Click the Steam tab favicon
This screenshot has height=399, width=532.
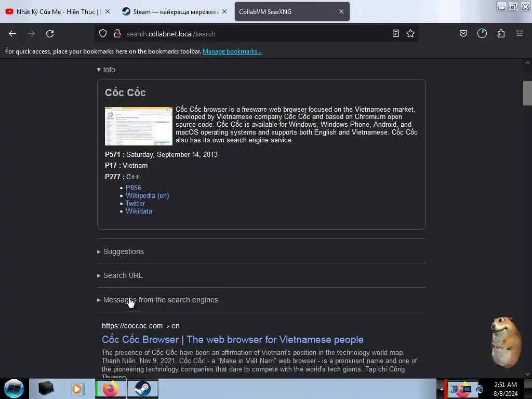tap(126, 11)
